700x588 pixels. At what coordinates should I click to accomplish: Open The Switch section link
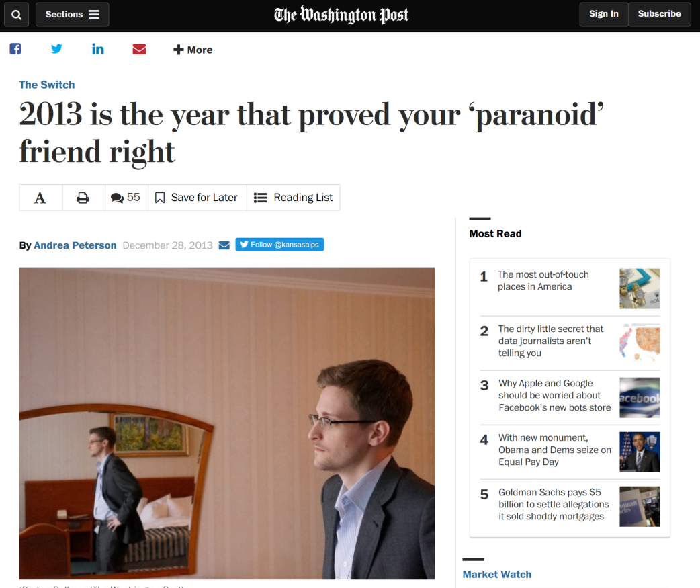tap(47, 85)
